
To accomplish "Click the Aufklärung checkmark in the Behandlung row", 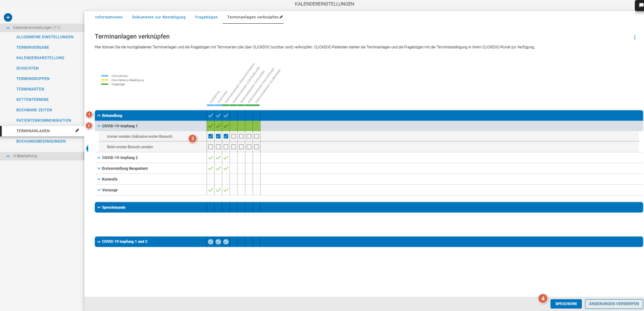I will (x=210, y=116).
